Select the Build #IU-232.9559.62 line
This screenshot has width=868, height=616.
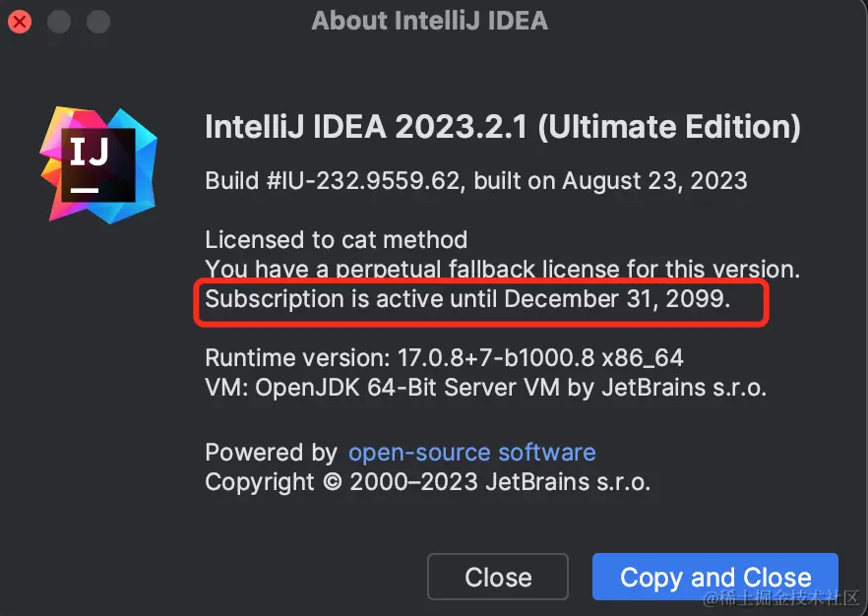475,180
